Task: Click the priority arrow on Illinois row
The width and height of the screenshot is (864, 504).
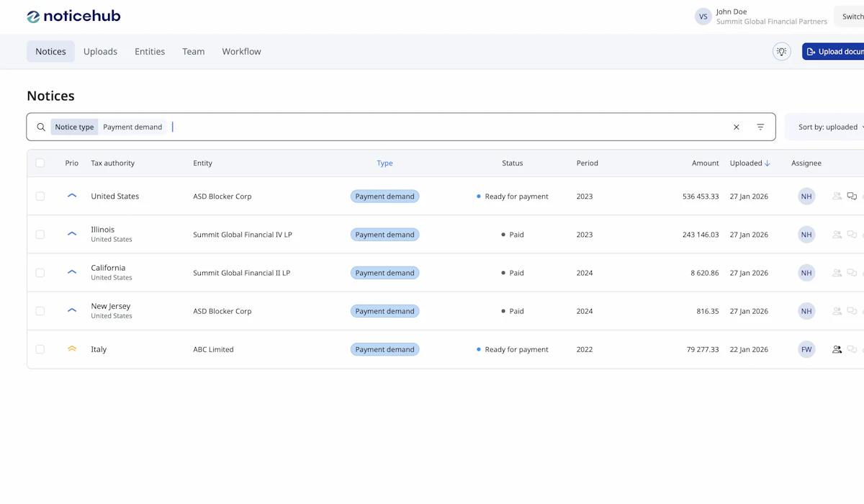Action: (x=72, y=234)
